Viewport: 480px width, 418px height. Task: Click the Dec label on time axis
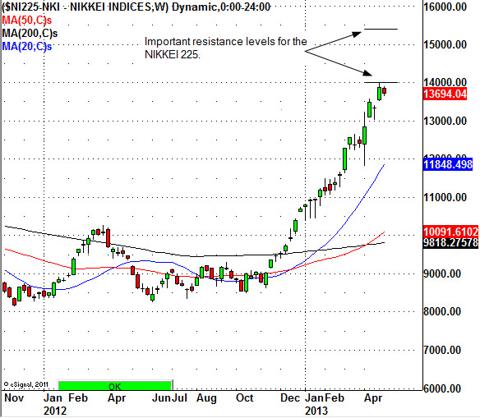pos(290,398)
